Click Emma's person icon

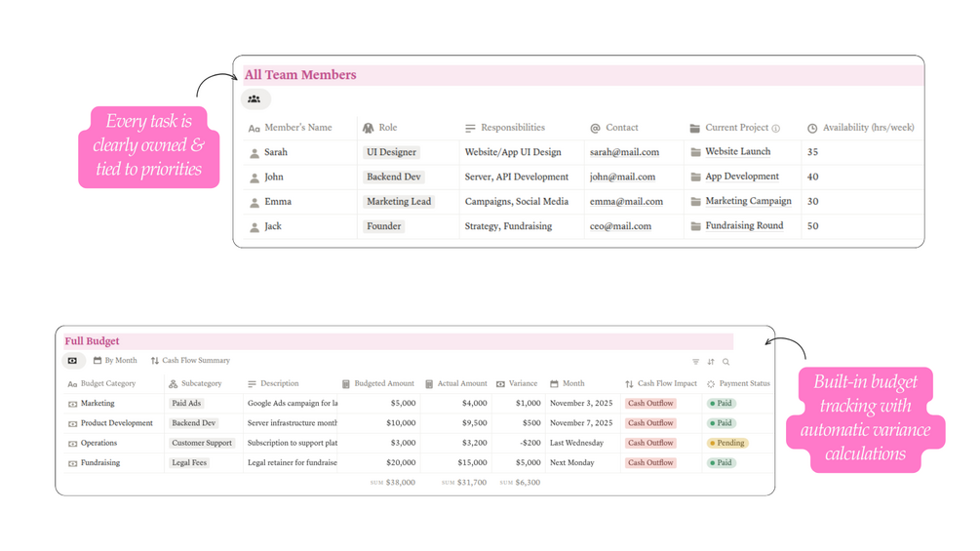pyautogui.click(x=255, y=203)
